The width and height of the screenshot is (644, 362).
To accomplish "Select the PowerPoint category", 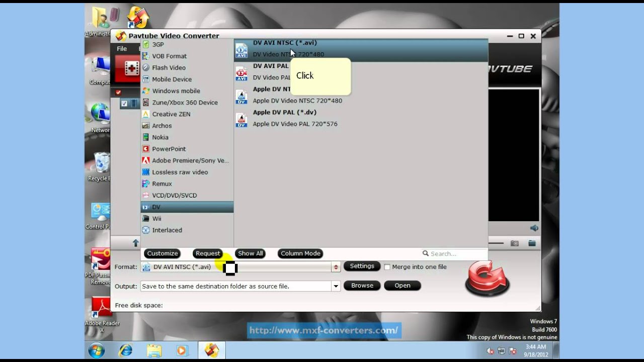I will pos(187,148).
